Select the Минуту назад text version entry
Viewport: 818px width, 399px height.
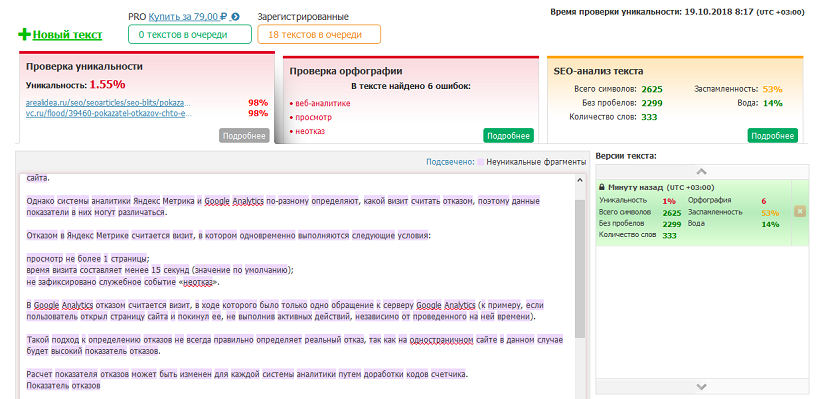694,212
